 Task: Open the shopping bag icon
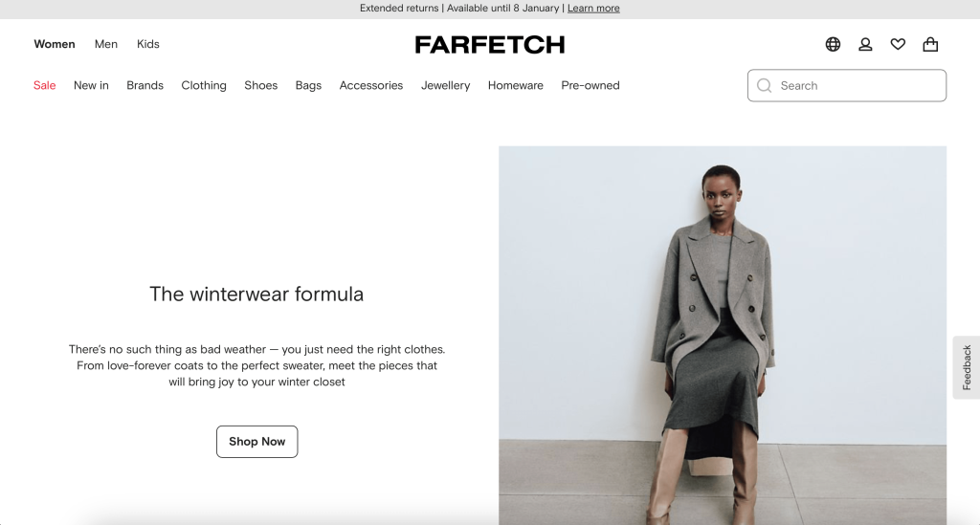point(930,44)
